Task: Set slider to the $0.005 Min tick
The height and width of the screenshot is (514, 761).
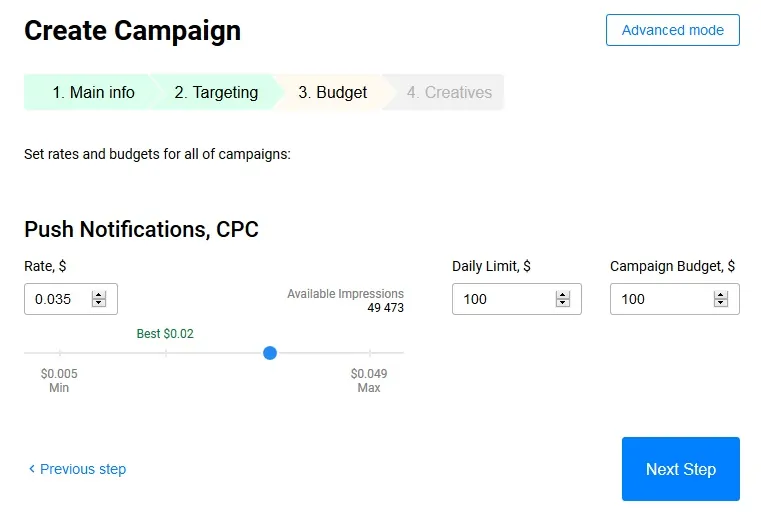Action: point(60,353)
